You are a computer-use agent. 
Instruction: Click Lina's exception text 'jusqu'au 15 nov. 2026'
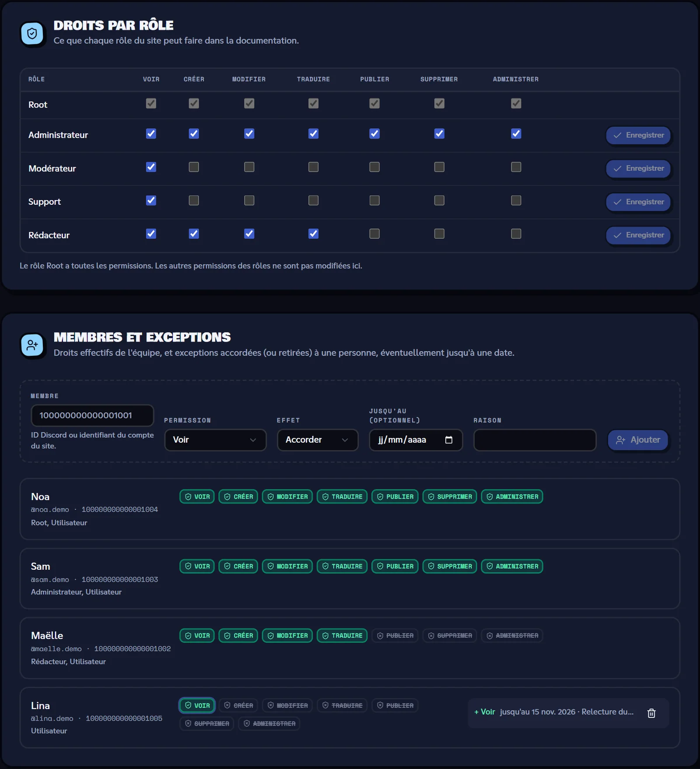coord(538,712)
